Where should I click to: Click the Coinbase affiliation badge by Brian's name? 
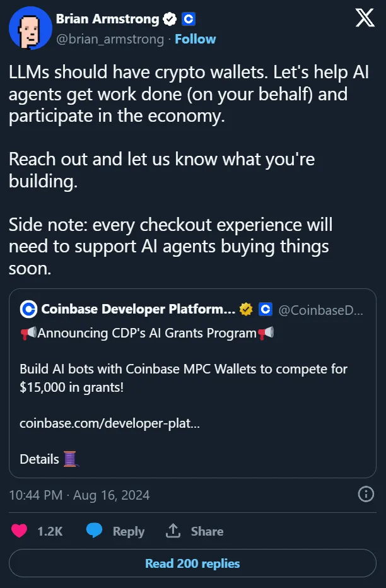[188, 20]
